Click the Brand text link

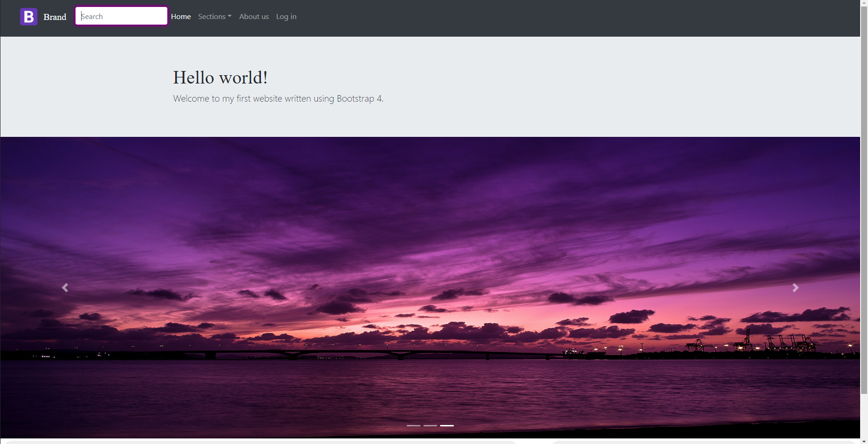tap(55, 17)
